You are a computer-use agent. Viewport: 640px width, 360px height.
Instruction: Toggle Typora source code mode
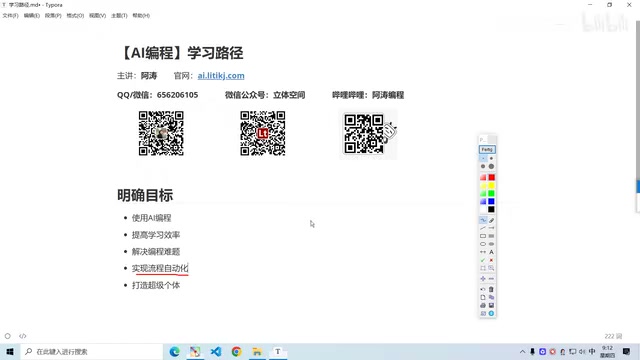(x=22, y=336)
